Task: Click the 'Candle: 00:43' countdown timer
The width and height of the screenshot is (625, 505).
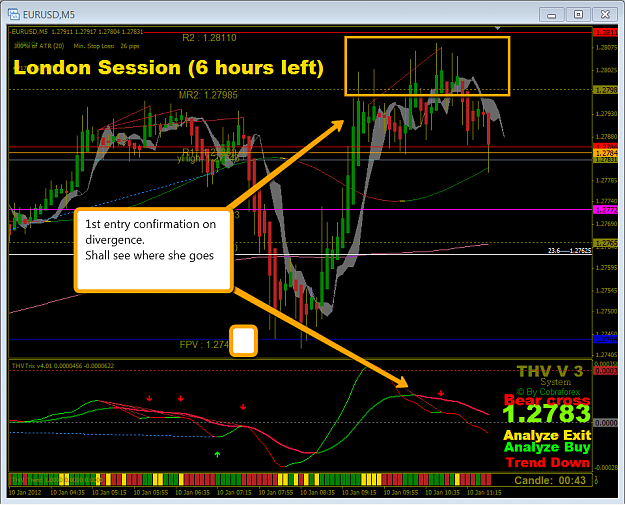Action: pos(550,480)
